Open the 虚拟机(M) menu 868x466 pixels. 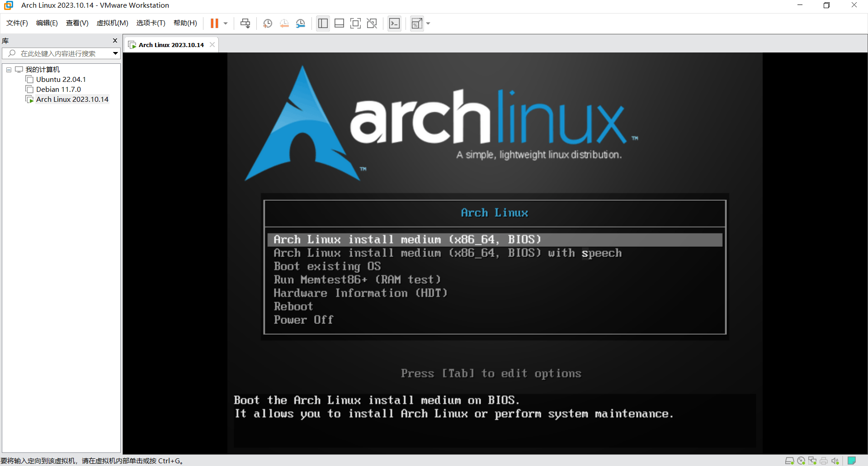[x=112, y=23]
